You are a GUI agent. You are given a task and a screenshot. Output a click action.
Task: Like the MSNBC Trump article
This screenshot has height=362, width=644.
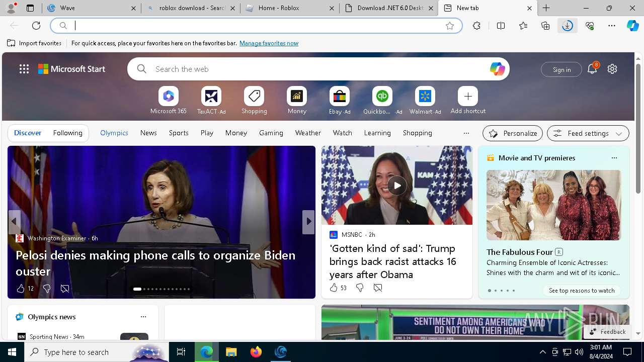tap(334, 288)
